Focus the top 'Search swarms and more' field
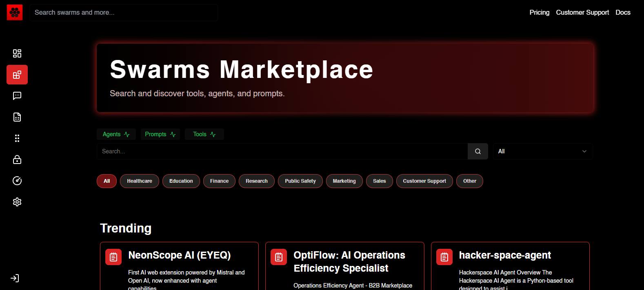The image size is (644, 290). point(124,13)
